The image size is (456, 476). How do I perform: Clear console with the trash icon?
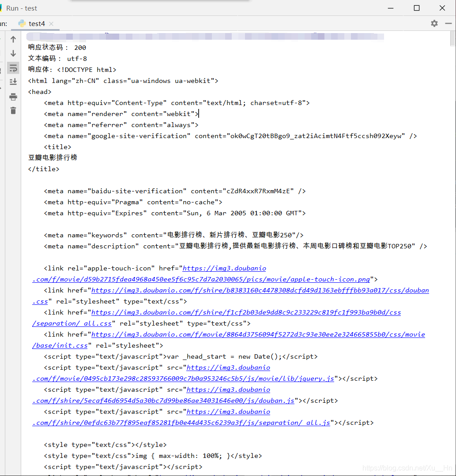click(x=13, y=110)
